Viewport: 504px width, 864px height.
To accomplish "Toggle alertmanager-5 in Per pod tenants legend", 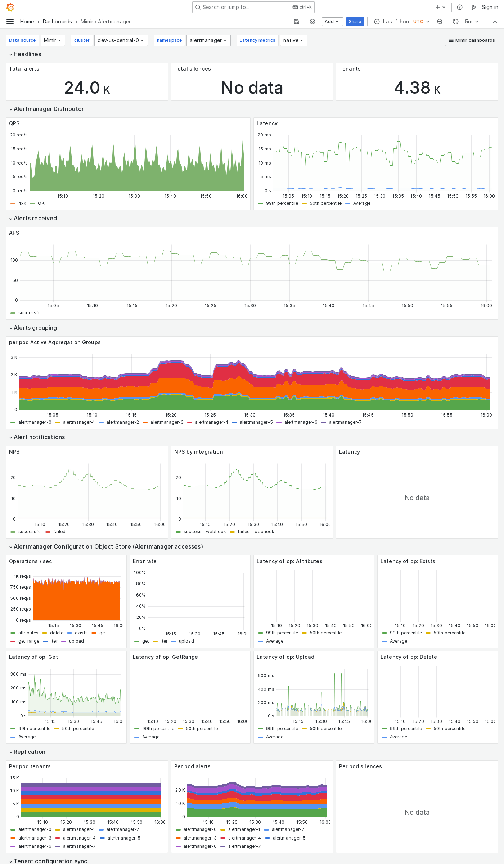I will [124, 838].
